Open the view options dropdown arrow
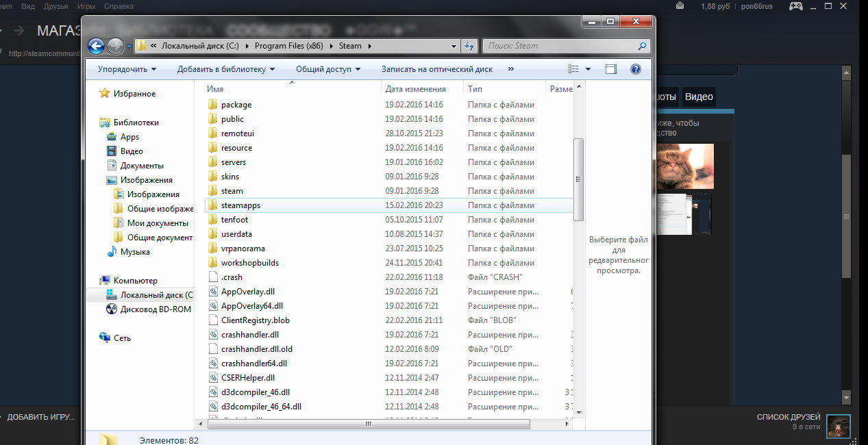The width and height of the screenshot is (868, 445). pyautogui.click(x=588, y=69)
